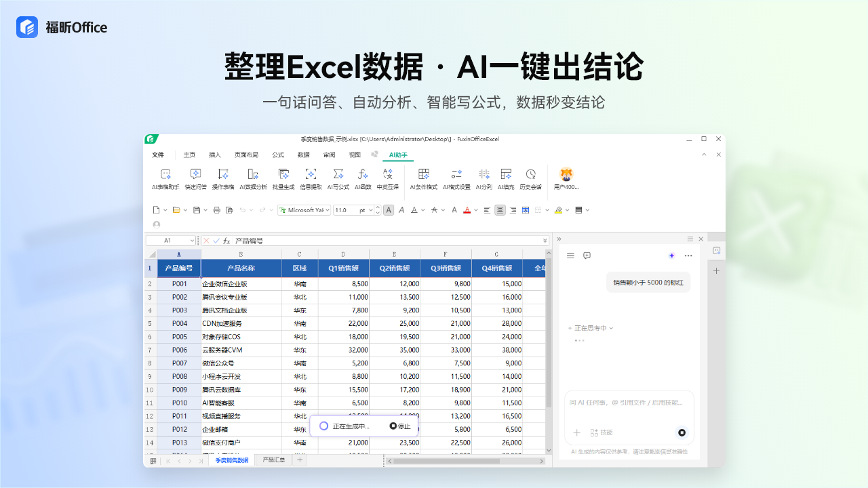The width and height of the screenshot is (868, 488).
Task: Toggle bold formatting button
Action: coord(389,210)
